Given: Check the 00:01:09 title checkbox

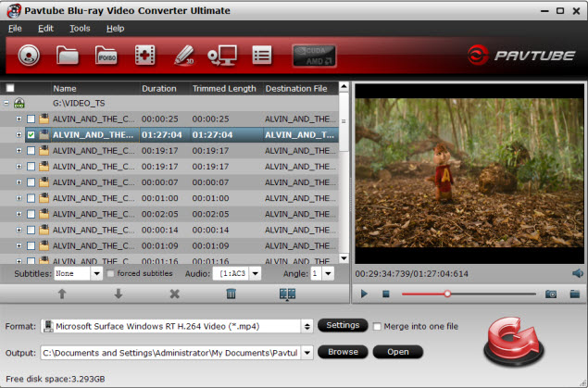Looking at the screenshot, I should [x=31, y=246].
